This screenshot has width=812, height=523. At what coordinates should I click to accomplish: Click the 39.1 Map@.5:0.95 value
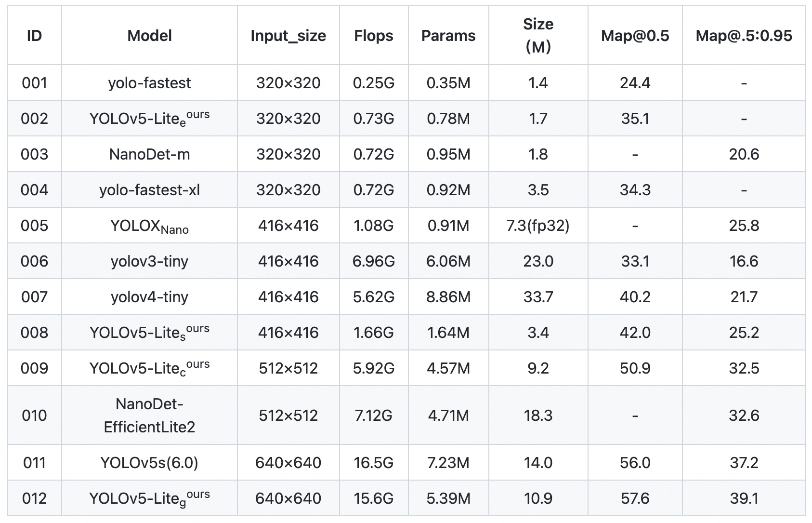[744, 498]
